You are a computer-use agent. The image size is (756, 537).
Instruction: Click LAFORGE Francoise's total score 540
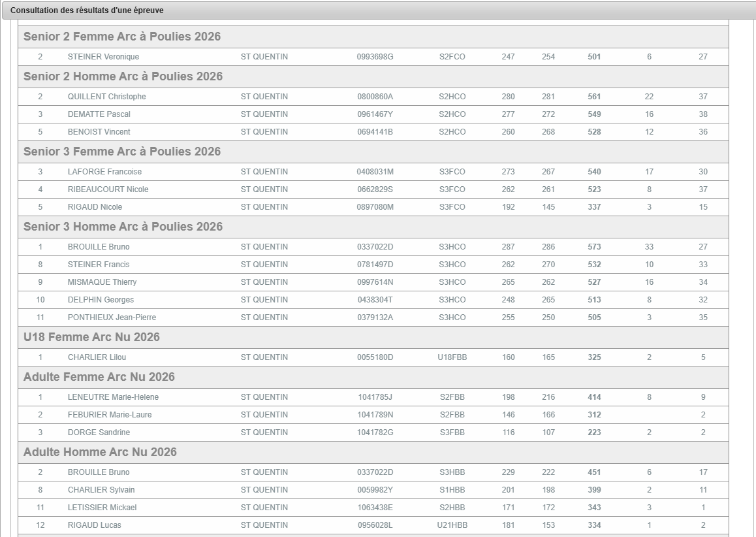(x=594, y=172)
